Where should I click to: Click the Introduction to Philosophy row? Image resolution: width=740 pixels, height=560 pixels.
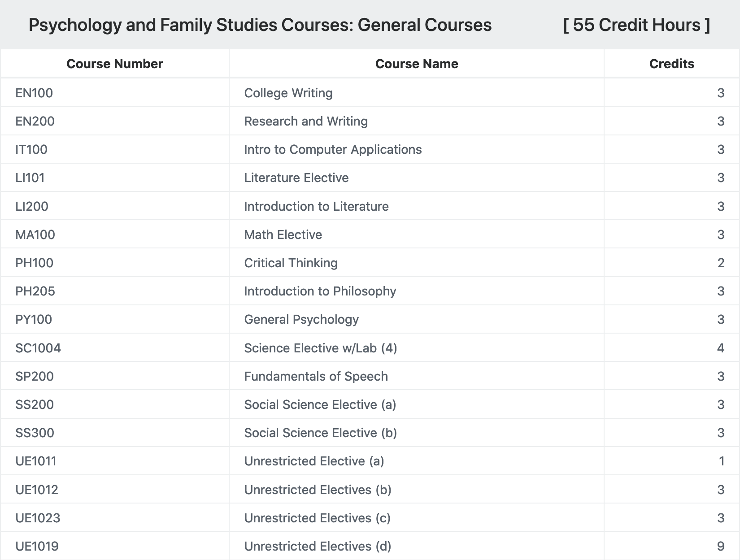pos(370,291)
